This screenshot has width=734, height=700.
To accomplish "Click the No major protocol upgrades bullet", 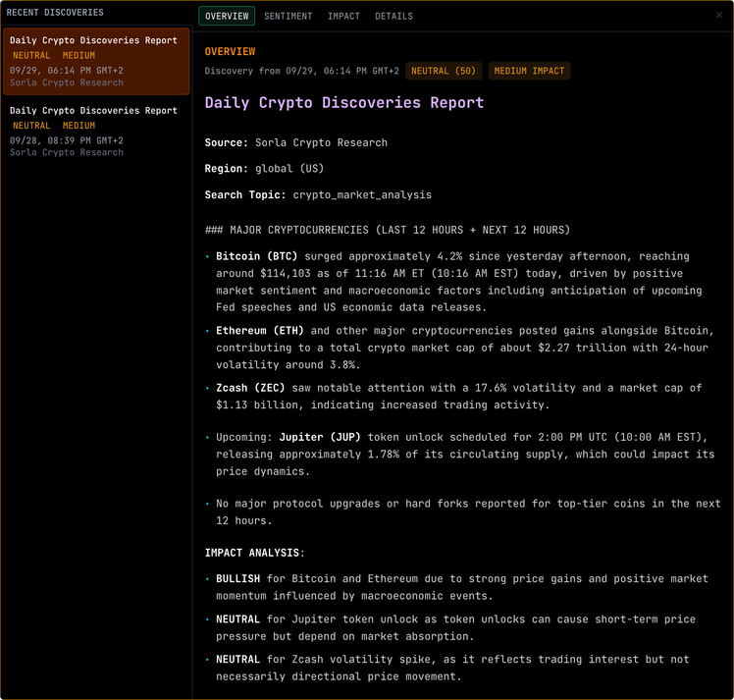I will coord(468,512).
